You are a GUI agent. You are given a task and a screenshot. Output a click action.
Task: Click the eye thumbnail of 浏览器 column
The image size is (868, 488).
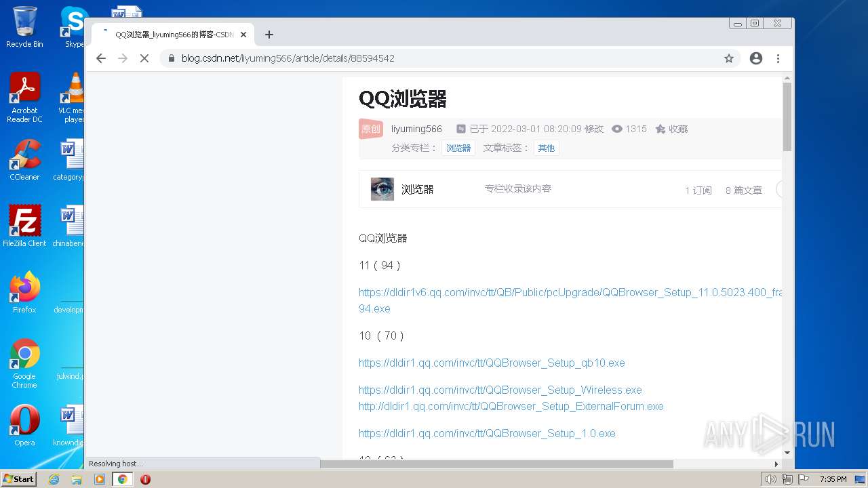(382, 189)
